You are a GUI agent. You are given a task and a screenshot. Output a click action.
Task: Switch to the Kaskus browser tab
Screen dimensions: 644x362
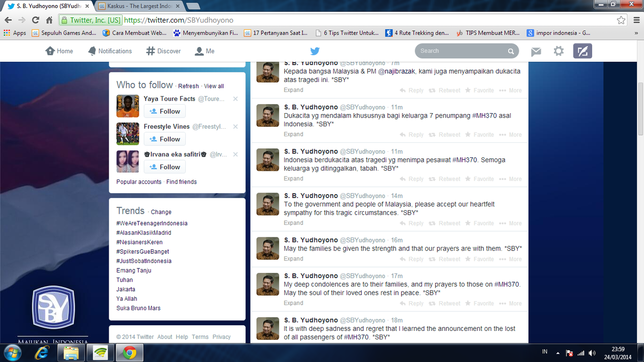pyautogui.click(x=138, y=6)
